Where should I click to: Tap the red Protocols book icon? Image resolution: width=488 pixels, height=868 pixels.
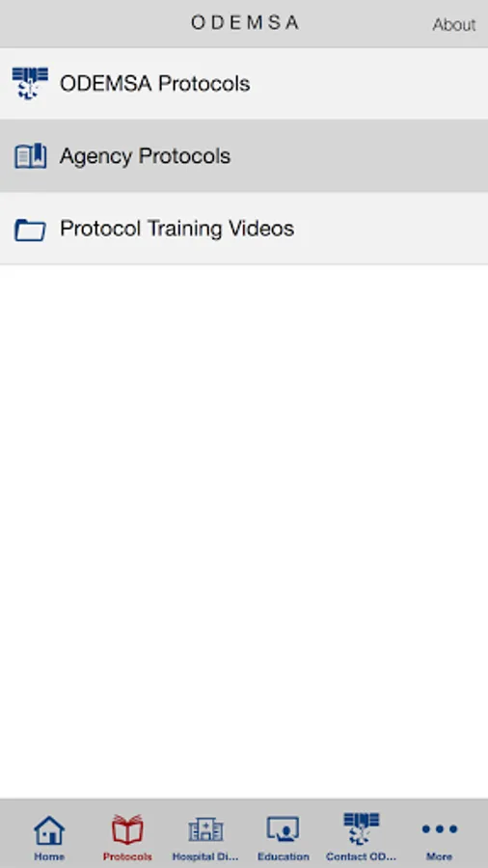[x=127, y=829]
